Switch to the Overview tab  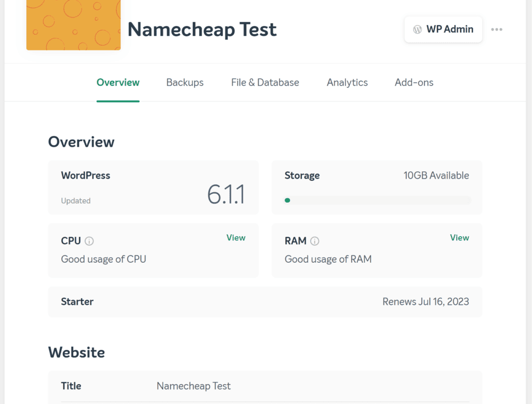(x=118, y=83)
